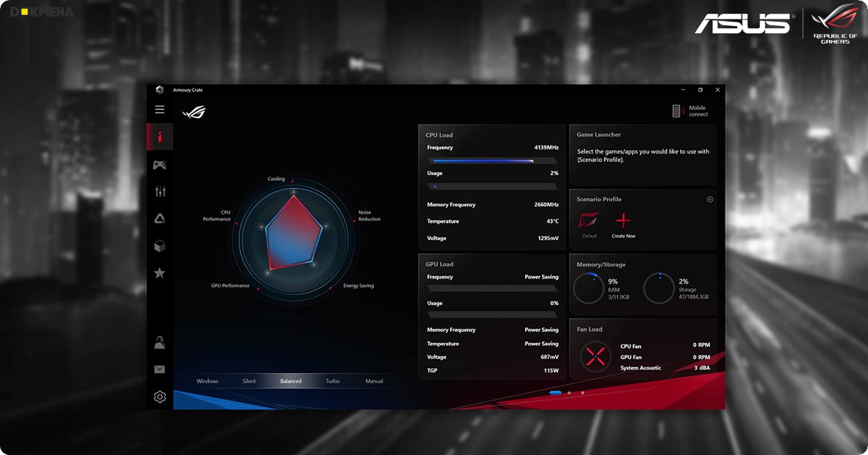Go to first dashboard page indicator
Viewport: 868px width, 455px height.
tap(556, 393)
